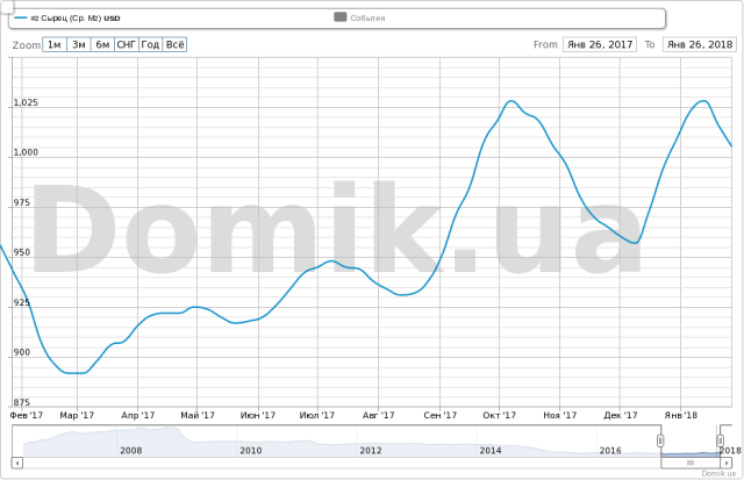
Task: Click the Май '17 axis label
Action: (x=197, y=415)
